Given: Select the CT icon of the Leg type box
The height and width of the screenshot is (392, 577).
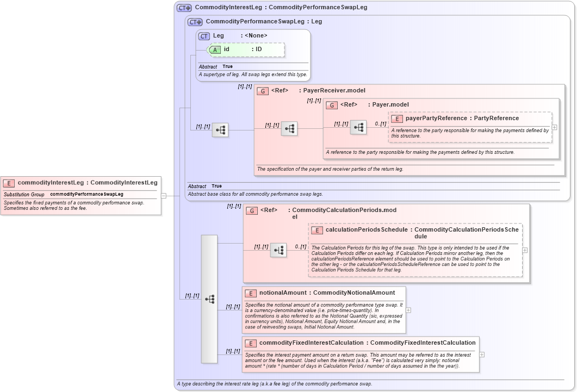Looking at the screenshot, I should tap(204, 36).
